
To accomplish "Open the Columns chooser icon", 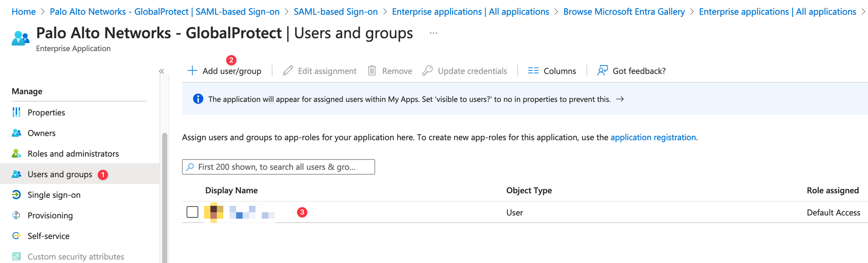I will 533,71.
